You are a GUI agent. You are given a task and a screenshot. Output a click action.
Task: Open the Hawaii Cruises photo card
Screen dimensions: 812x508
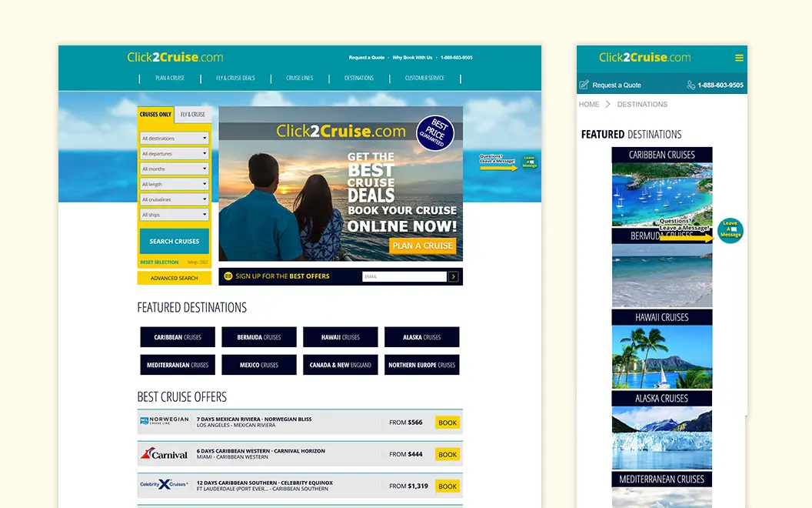[662, 356]
